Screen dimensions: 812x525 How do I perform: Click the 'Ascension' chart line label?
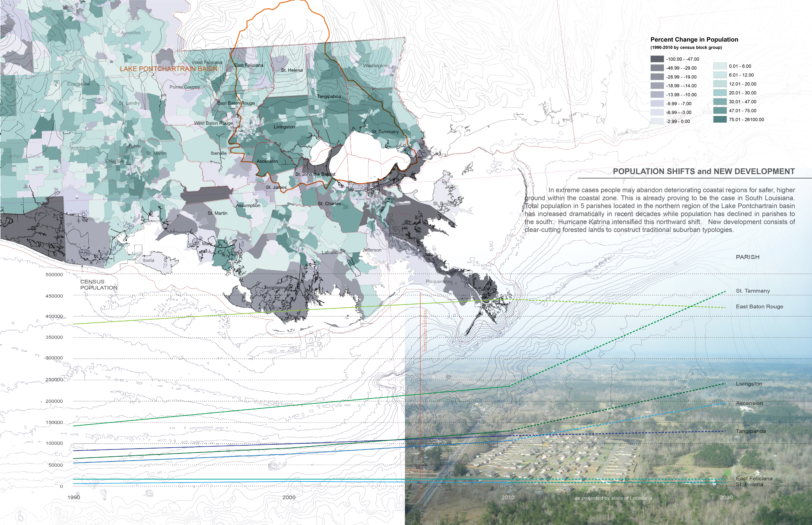749,403
